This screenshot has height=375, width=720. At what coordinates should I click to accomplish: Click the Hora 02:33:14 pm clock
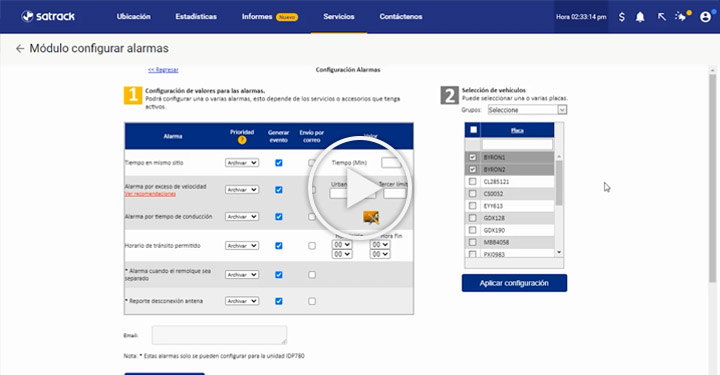point(581,17)
